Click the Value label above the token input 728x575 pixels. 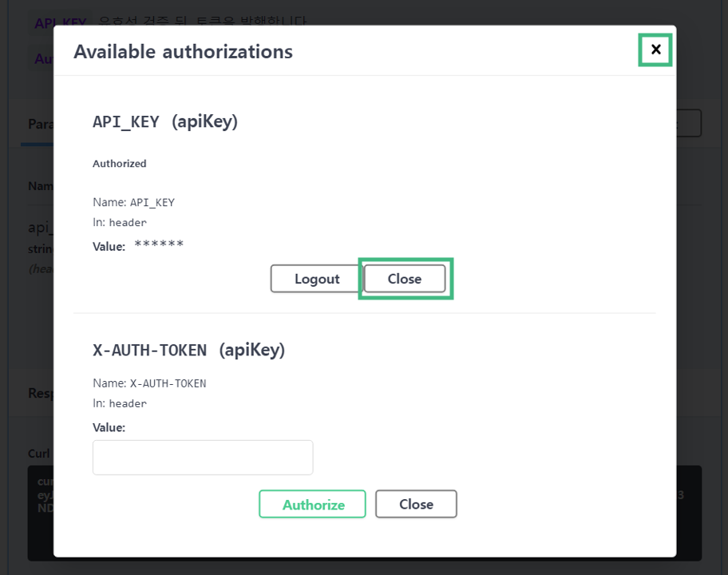tap(109, 427)
